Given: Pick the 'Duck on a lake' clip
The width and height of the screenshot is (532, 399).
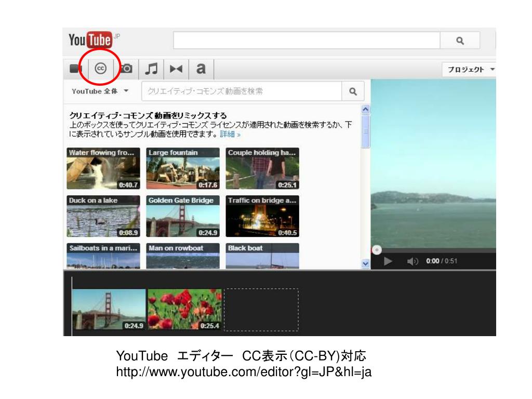Looking at the screenshot, I should point(103,216).
